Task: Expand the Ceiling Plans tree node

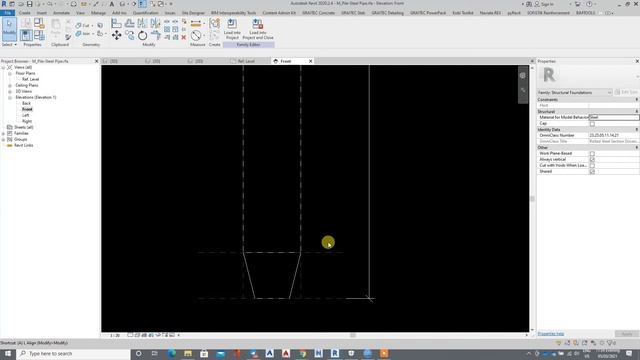Action: 10,86
